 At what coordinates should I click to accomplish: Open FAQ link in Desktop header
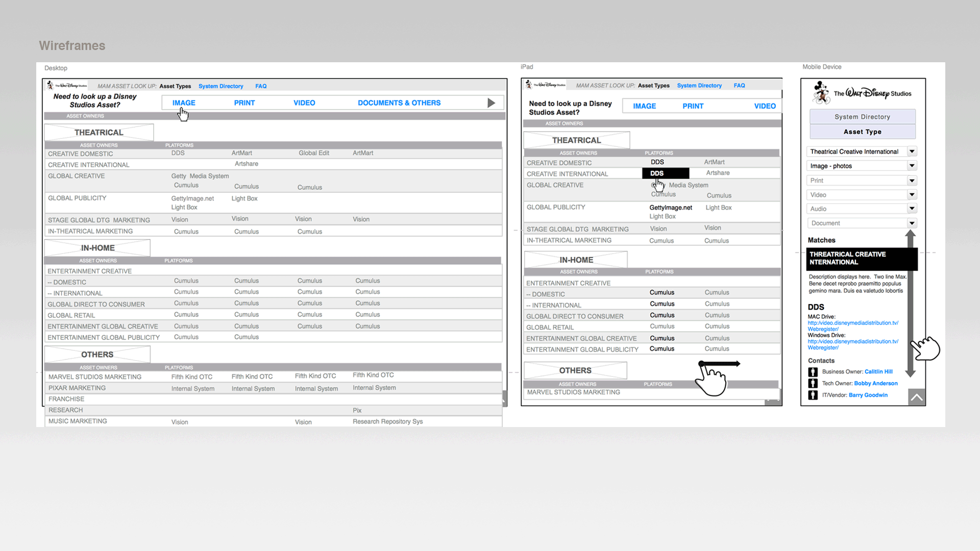(261, 86)
